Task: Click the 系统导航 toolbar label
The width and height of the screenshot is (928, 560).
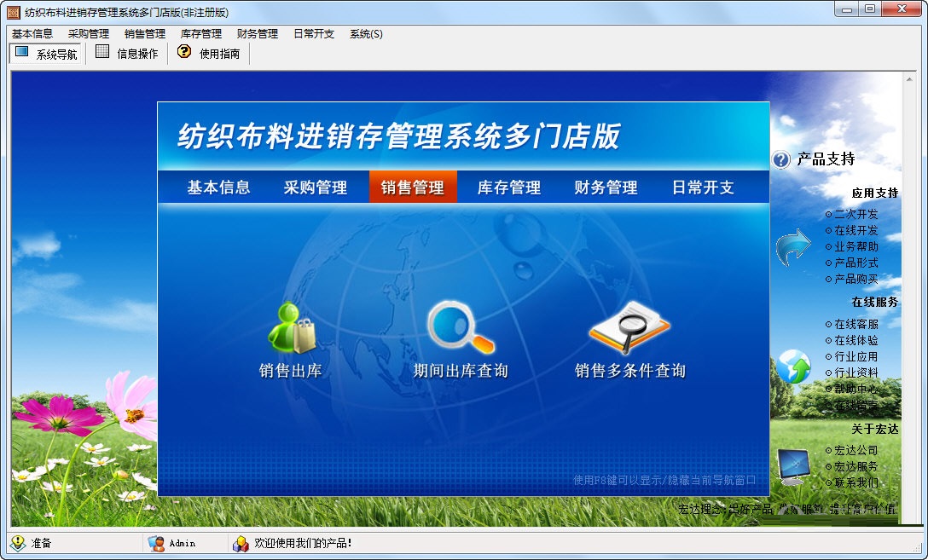Action: [56, 55]
